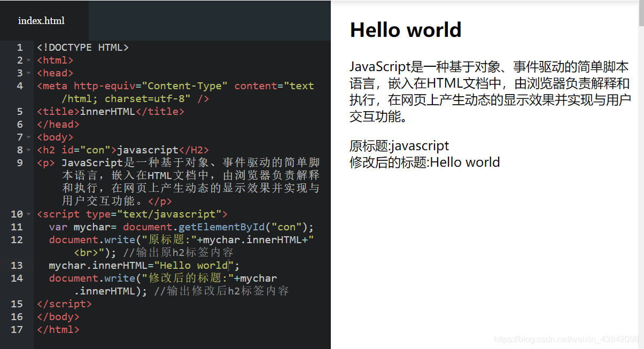Click line number 9 in the gutter
The width and height of the screenshot is (644, 349).
[x=20, y=163]
